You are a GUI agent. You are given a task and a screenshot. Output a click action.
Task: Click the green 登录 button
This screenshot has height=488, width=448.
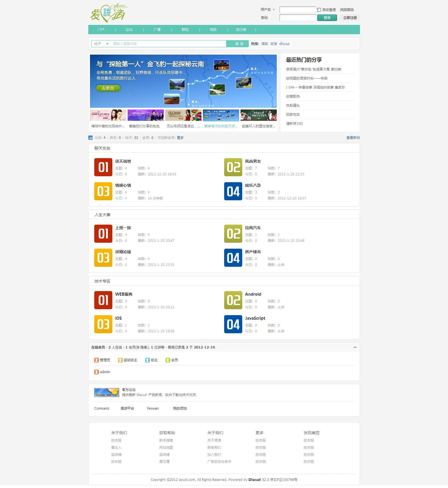click(x=327, y=18)
